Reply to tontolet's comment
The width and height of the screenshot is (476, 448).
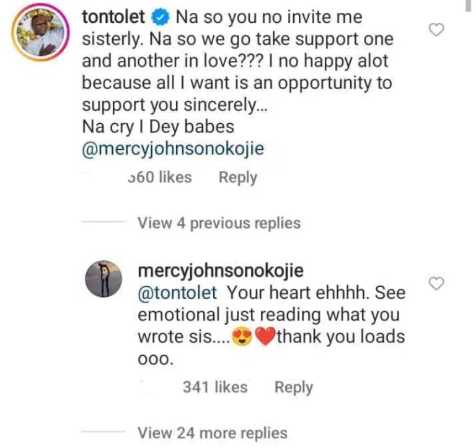point(237,177)
